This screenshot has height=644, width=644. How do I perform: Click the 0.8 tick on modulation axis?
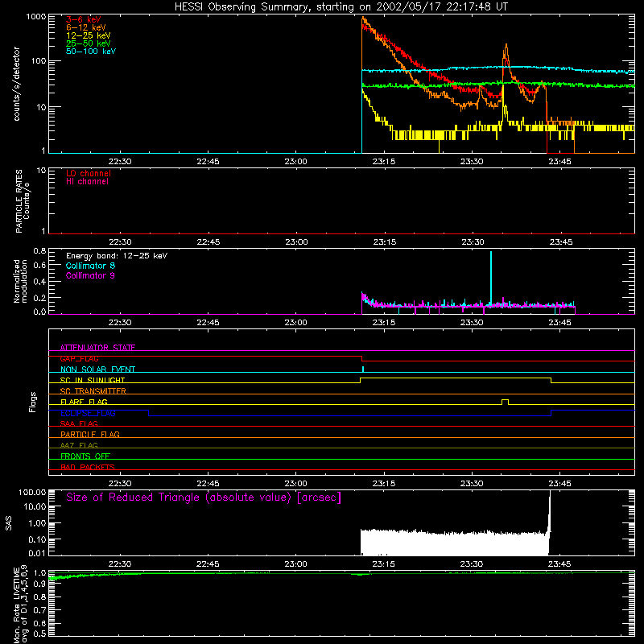(39, 250)
